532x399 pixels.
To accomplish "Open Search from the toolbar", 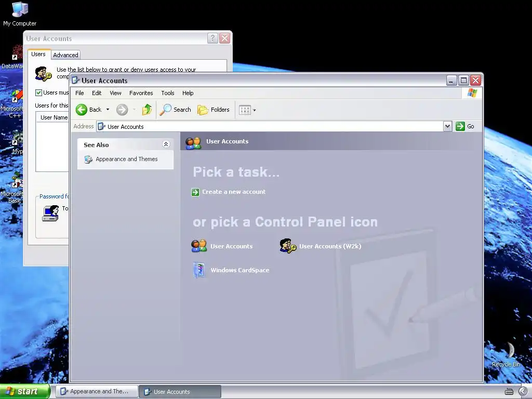I will tap(176, 110).
